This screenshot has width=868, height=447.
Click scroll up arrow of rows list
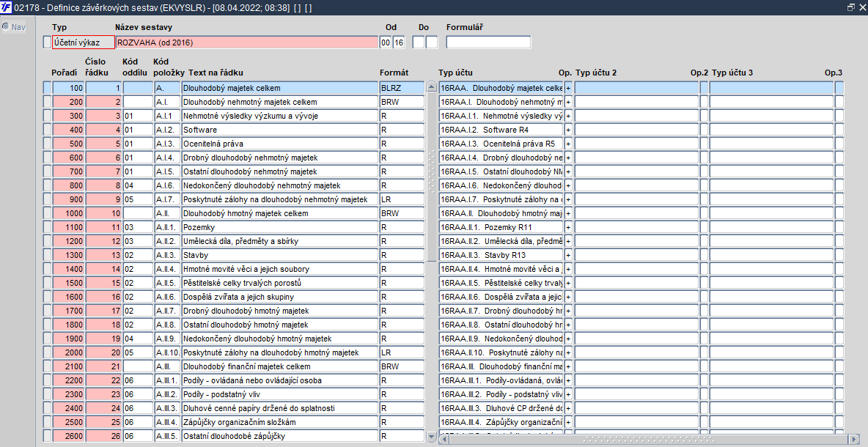pos(432,87)
